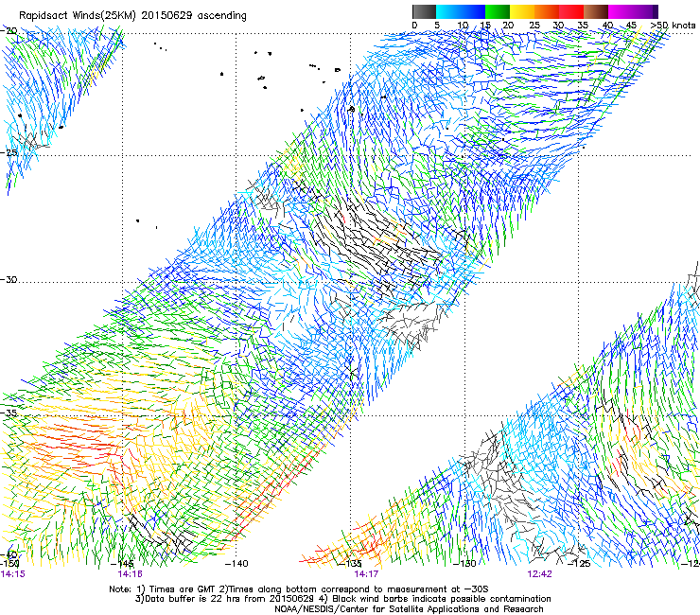Viewport: 700px width, 615px height.
Task: Click the 'Data buffer is 22 hrs' note line
Action: tap(342, 599)
